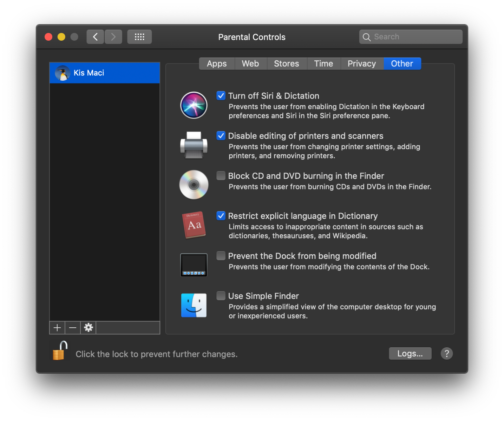Click description 'Provides a simplified view of the computer'
504x421 pixels.
point(332,311)
